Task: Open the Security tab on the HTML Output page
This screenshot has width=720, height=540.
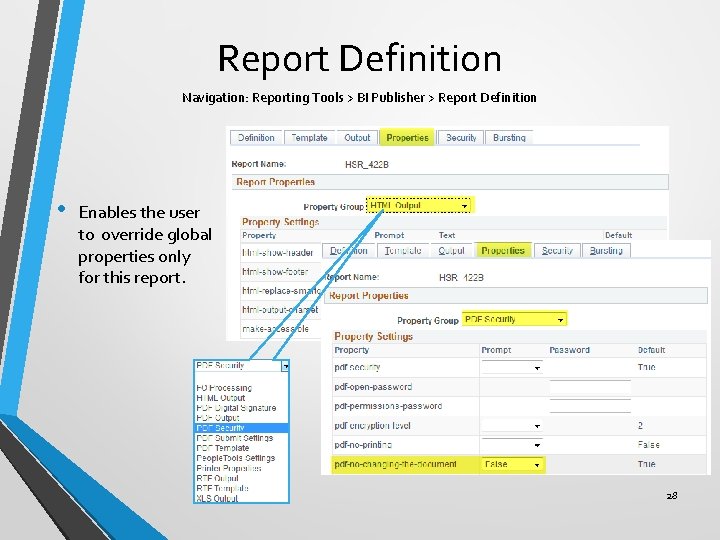Action: [x=461, y=138]
